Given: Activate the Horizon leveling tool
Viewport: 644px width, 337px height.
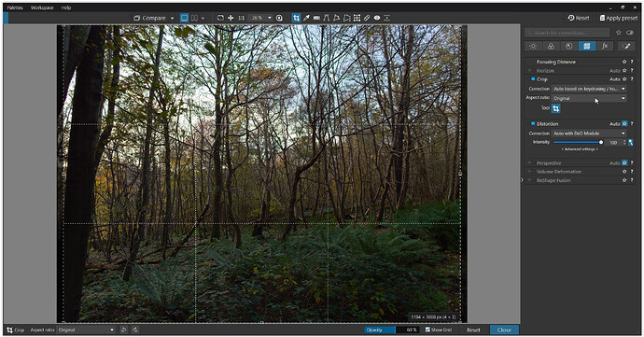Looking at the screenshot, I should pos(316,18).
